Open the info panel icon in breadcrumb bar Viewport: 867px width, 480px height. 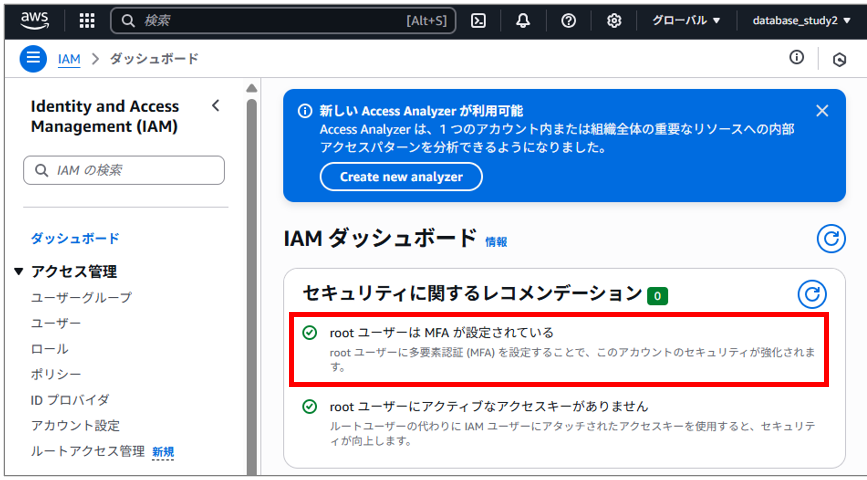coord(796,57)
